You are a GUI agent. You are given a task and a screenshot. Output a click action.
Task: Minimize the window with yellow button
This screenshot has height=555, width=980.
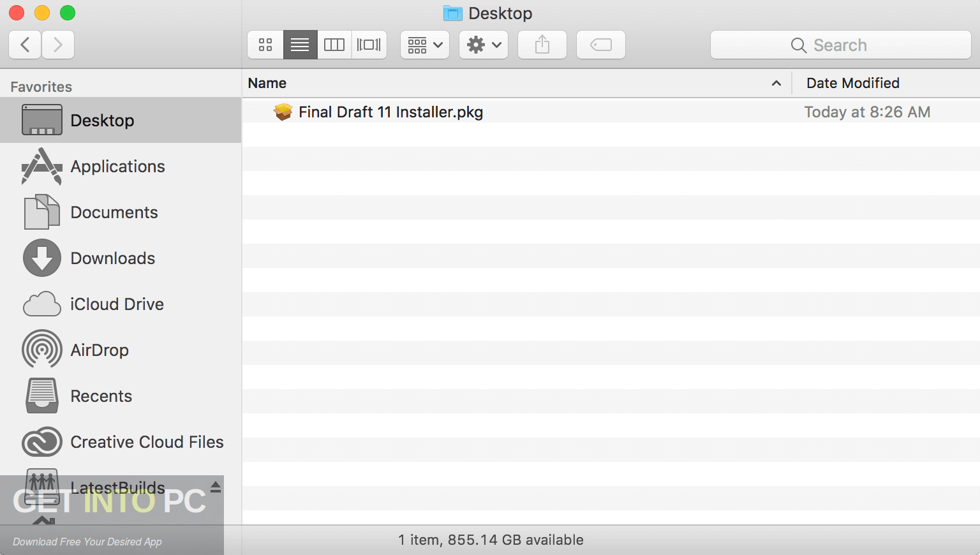(x=42, y=13)
